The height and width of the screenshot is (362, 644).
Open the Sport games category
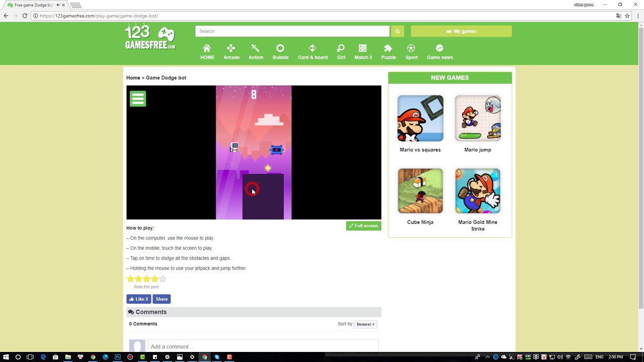click(x=412, y=52)
